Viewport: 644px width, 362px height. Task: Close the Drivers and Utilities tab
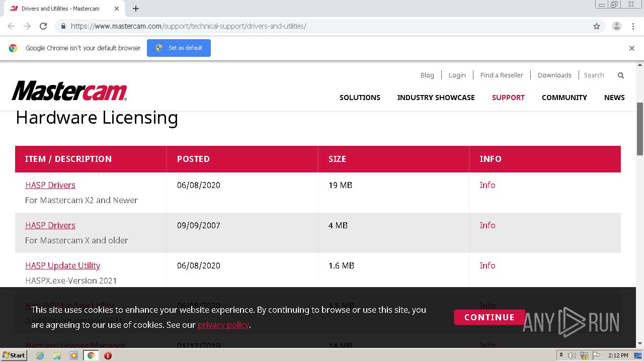pos(117,9)
